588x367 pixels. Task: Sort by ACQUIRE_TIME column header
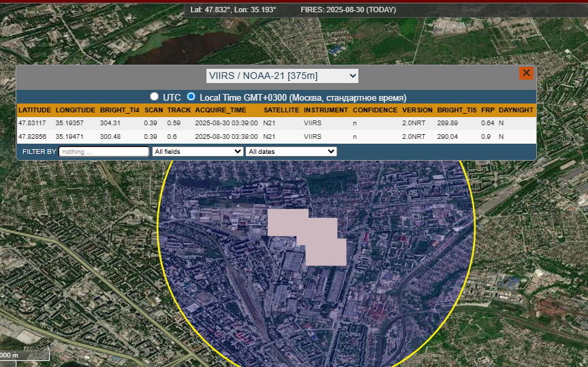(x=221, y=110)
